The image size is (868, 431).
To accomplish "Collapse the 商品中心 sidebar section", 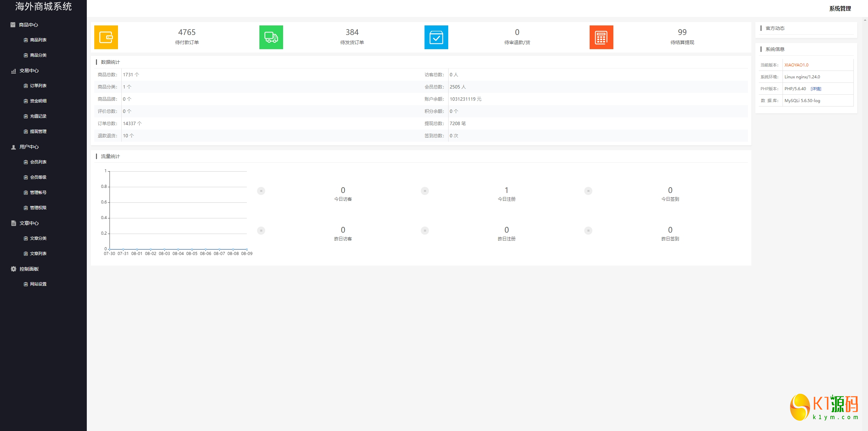I will tap(28, 25).
